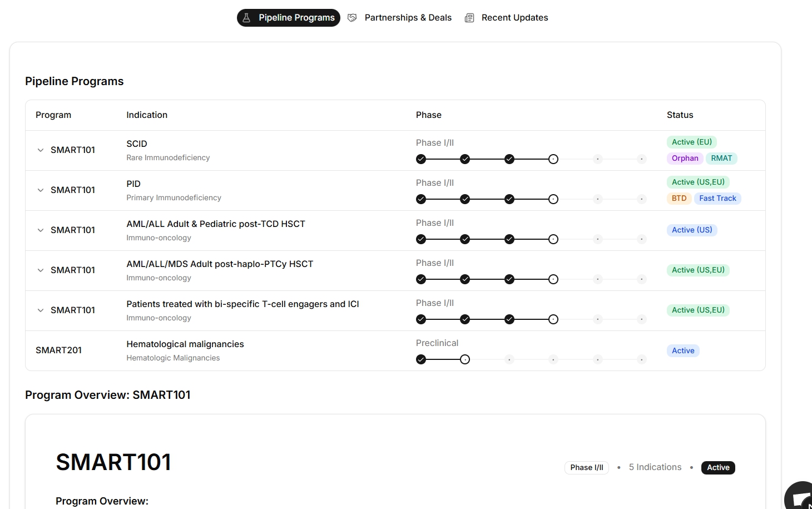812x509 pixels.
Task: Click the BTD designation badge
Action: (x=679, y=199)
